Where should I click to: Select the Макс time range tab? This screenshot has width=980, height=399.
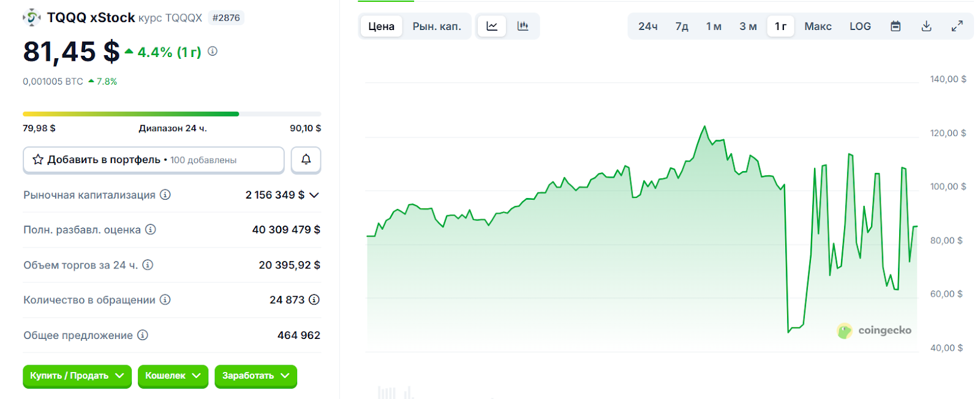pos(818,26)
